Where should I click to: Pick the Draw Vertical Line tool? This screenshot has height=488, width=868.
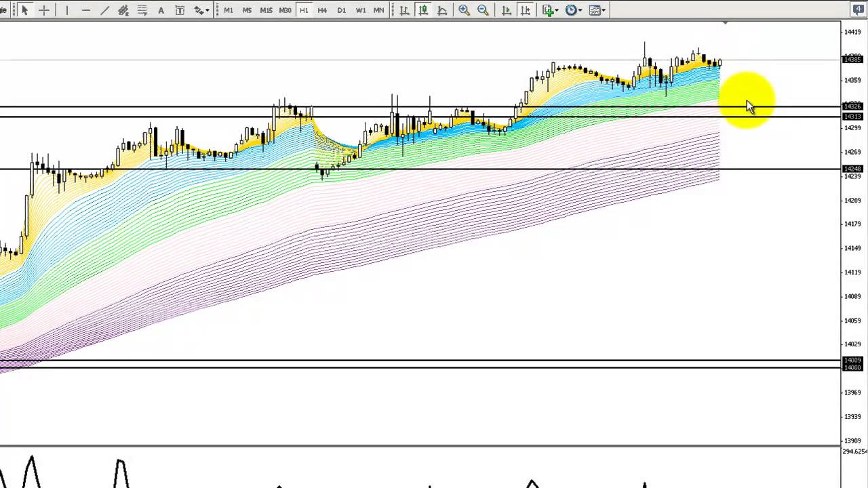point(66,10)
